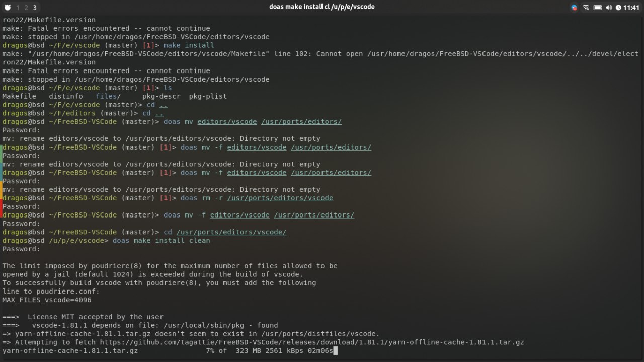Switch to workspace 2
The height and width of the screenshot is (362, 644).
(26, 8)
